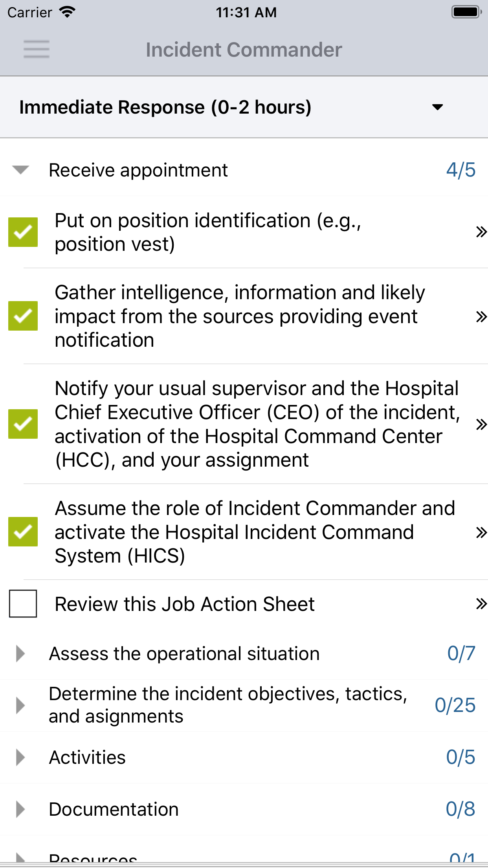Tap the Documentation 0/8 progress count
488x868 pixels.
(460, 809)
